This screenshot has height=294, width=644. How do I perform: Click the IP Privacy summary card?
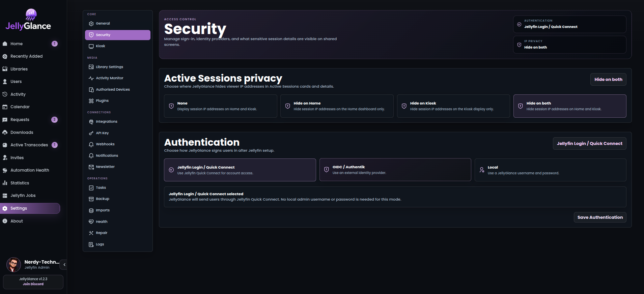pos(570,45)
